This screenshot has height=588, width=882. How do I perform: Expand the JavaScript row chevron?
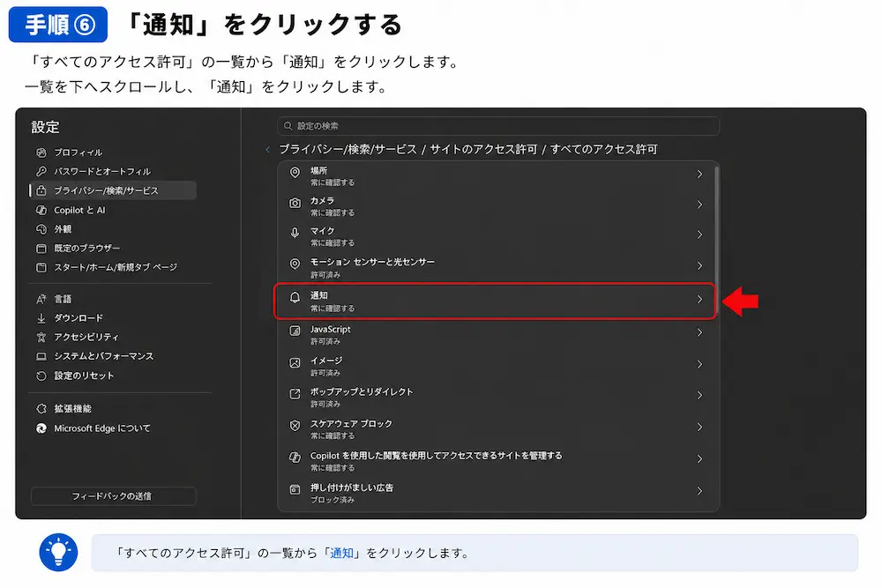(x=699, y=332)
